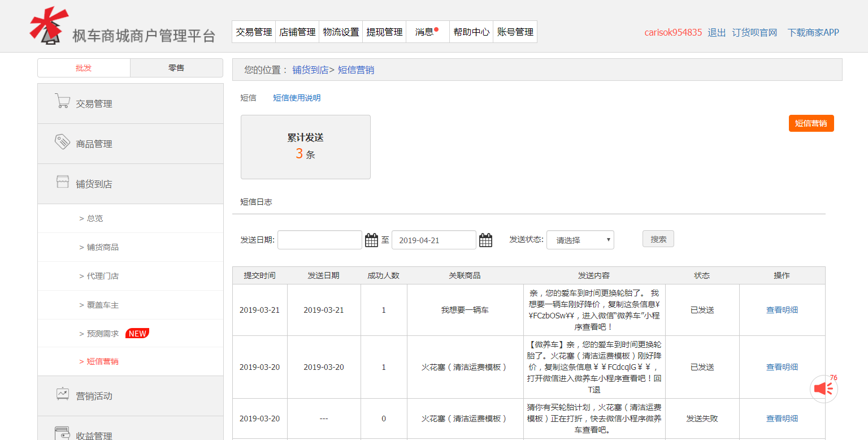Click the maple car mall logo icon

click(x=49, y=27)
